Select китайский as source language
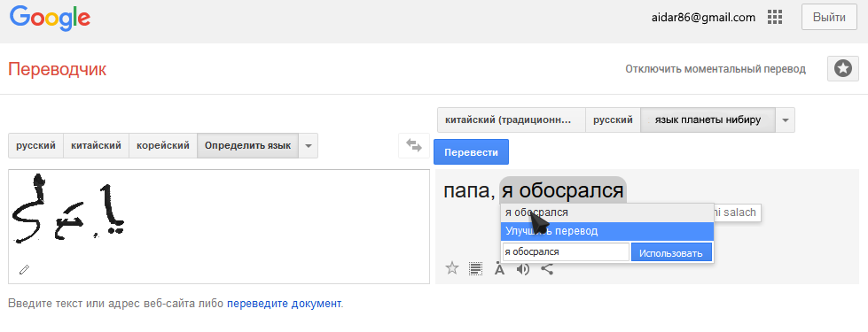868x332 pixels. [97, 146]
